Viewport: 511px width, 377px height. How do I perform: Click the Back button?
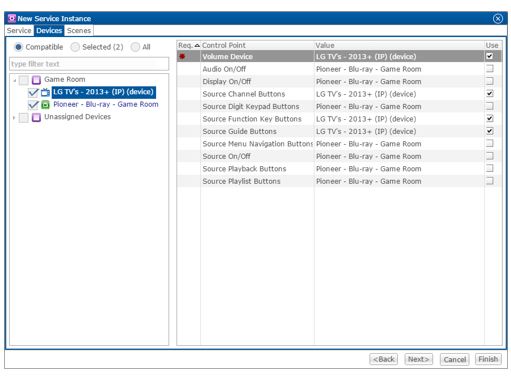click(x=383, y=359)
